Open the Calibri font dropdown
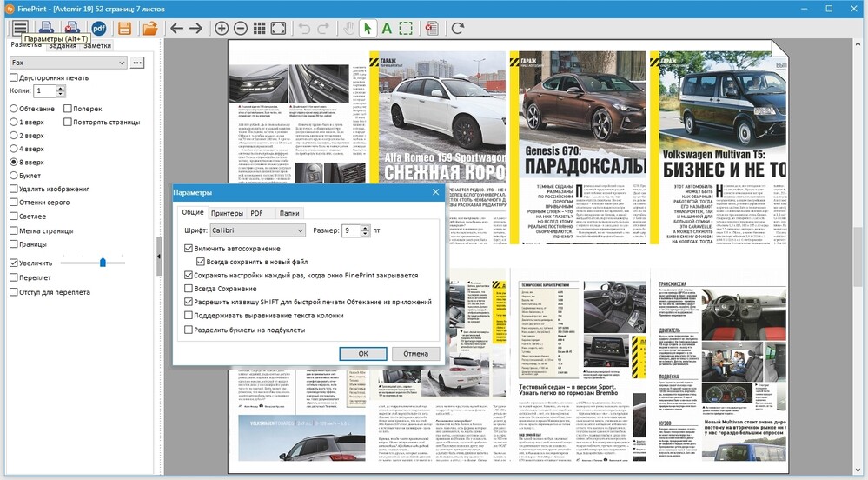The height and width of the screenshot is (480, 868). pos(300,230)
